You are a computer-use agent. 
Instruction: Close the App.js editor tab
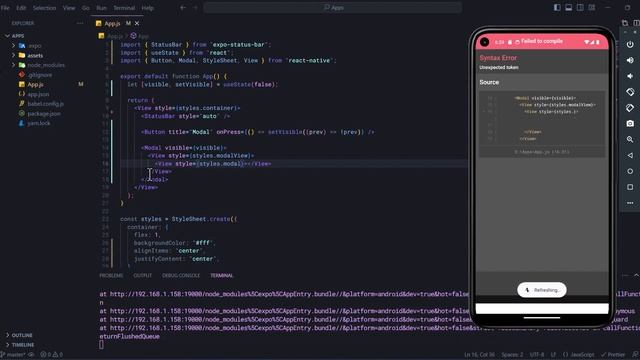pyautogui.click(x=137, y=24)
